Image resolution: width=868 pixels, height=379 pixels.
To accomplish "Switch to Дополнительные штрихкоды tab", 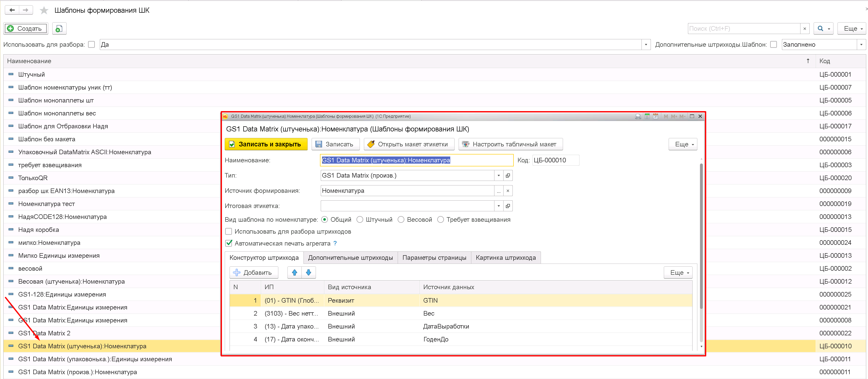I will [350, 258].
